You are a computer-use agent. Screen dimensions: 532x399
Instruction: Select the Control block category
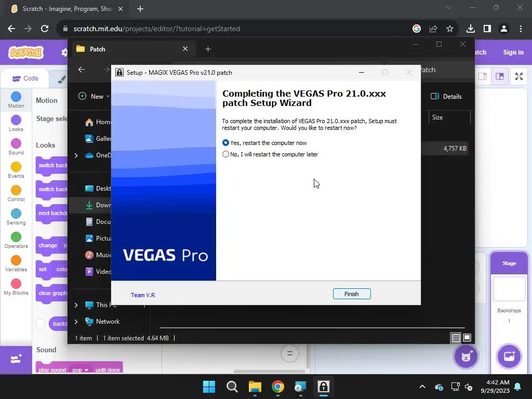click(16, 194)
